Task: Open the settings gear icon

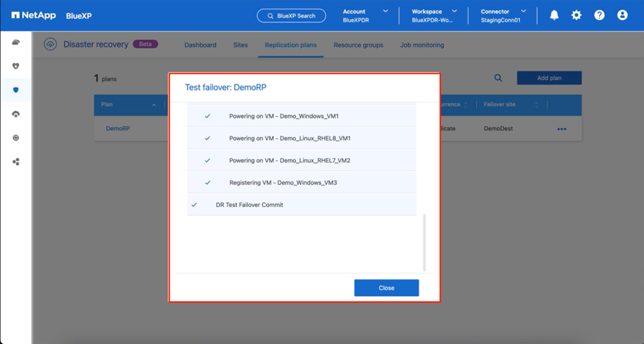Action: click(577, 15)
